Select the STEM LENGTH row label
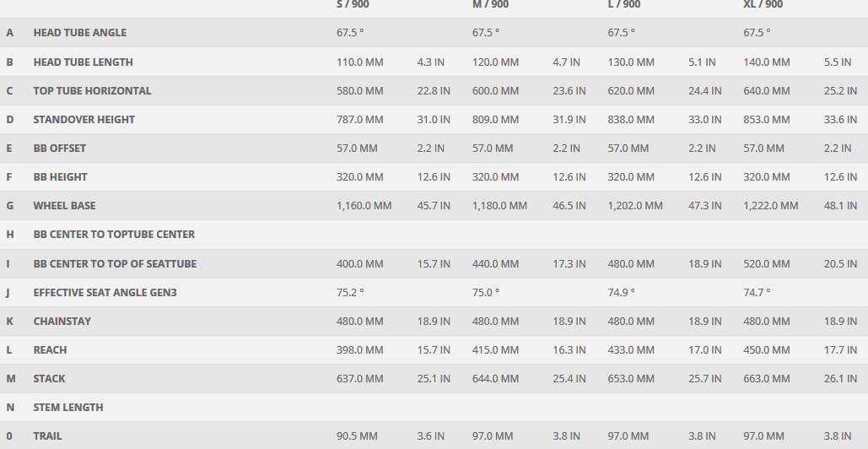This screenshot has height=449, width=868. point(68,408)
